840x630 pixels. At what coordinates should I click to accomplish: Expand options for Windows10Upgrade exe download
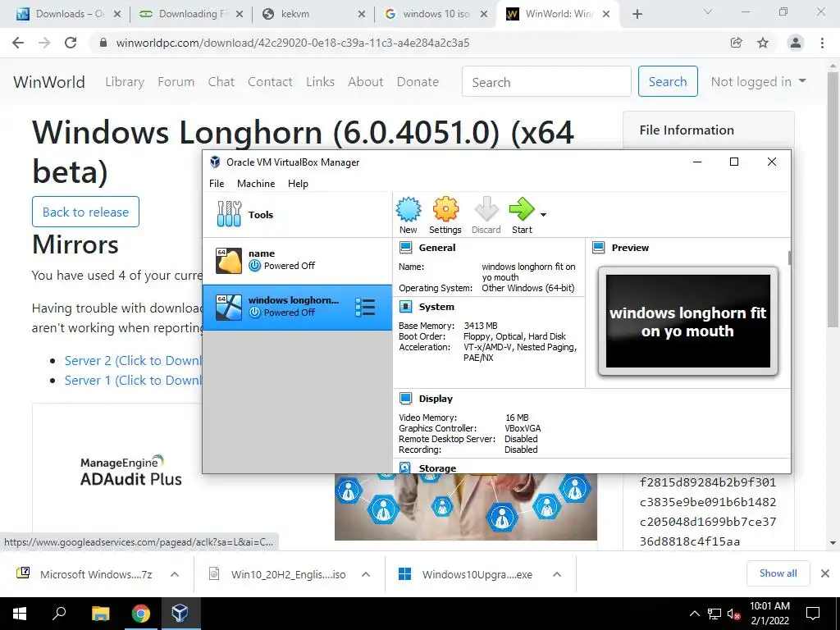[x=557, y=574]
